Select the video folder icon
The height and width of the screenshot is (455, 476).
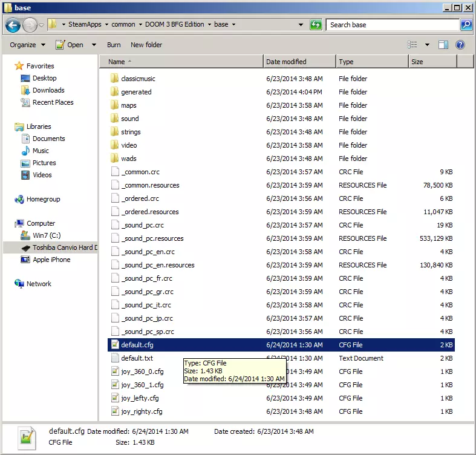pyautogui.click(x=114, y=145)
